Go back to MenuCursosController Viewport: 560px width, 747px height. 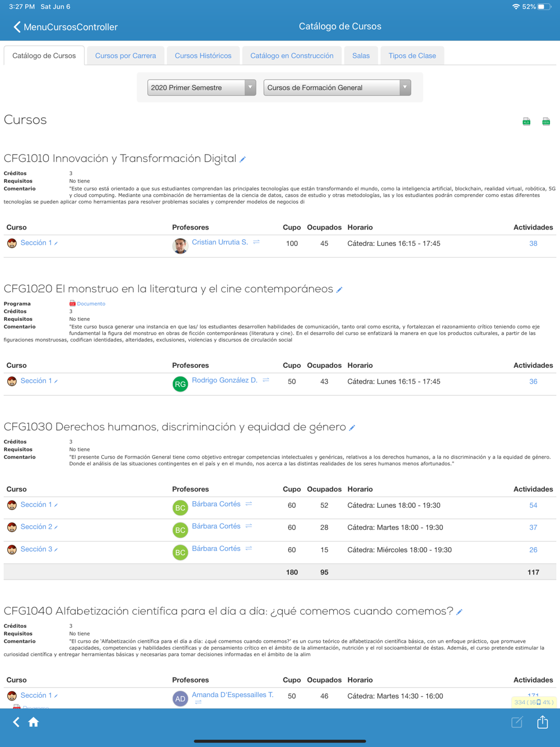pyautogui.click(x=65, y=27)
